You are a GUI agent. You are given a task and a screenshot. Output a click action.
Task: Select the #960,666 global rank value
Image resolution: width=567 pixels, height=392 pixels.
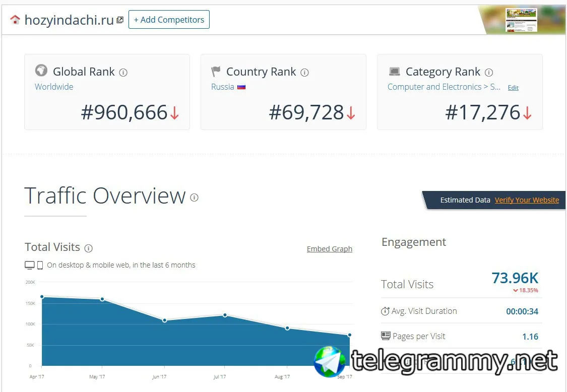coord(124,112)
